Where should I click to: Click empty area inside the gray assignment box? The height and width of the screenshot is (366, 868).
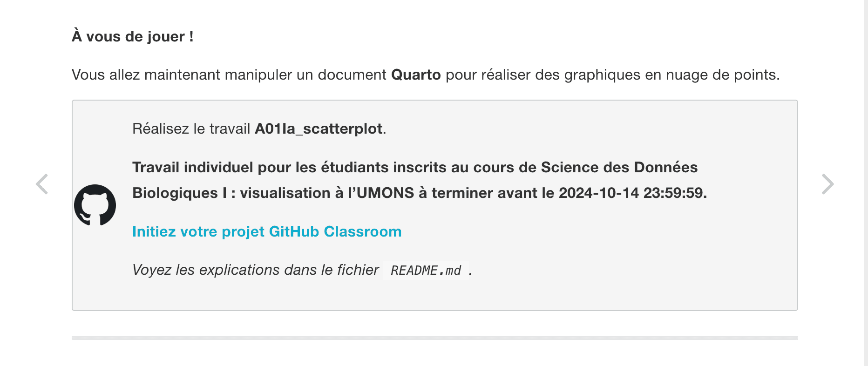605,261
